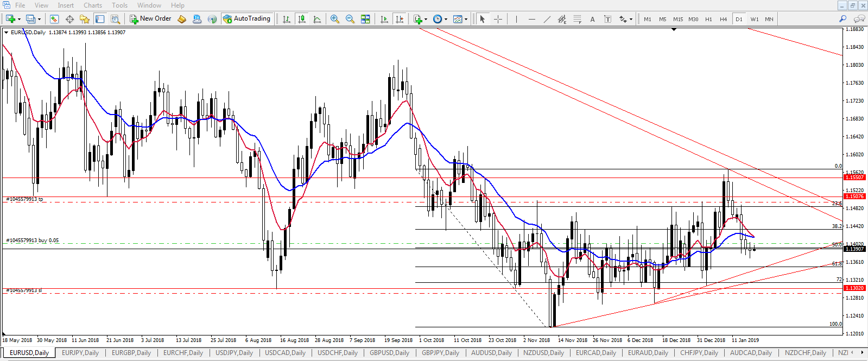Expand the Indicators dropdown arrow
The width and height of the screenshot is (868, 361).
[x=426, y=19]
